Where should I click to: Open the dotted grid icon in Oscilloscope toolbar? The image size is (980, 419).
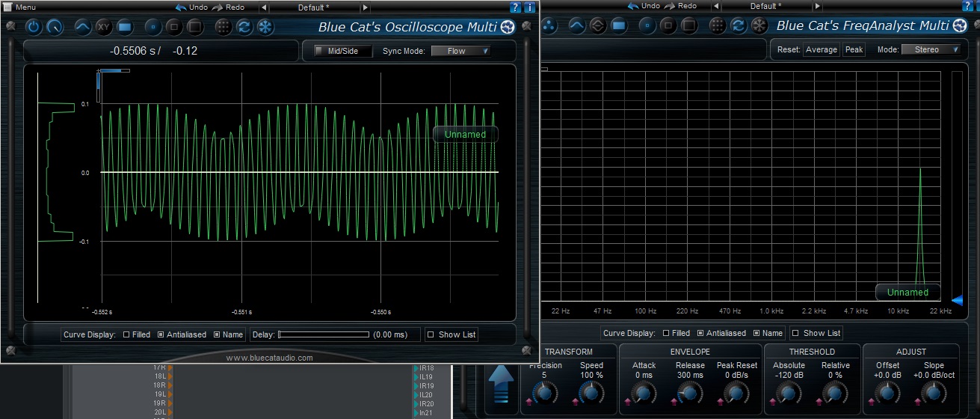[x=223, y=27]
